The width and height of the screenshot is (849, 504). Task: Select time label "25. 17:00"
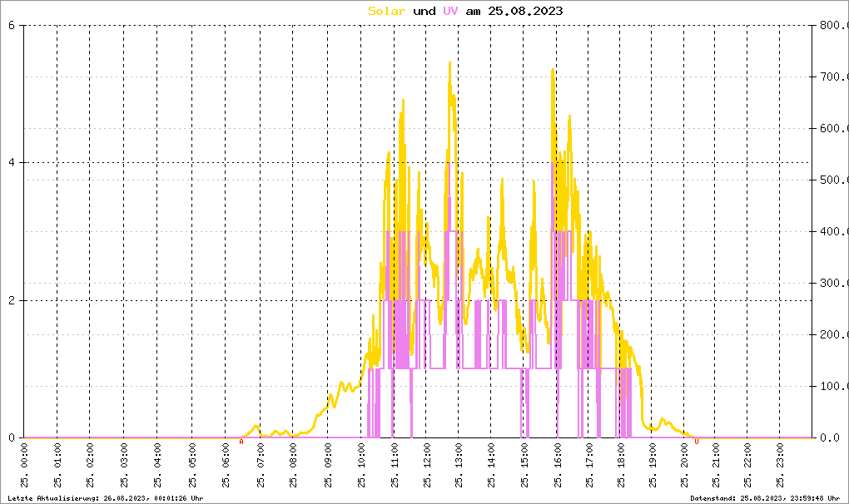point(589,466)
